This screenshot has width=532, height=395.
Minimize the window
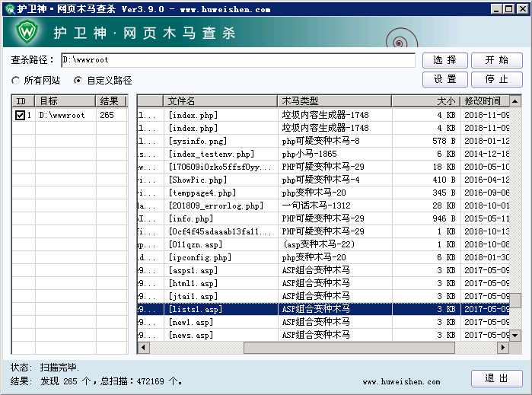(x=497, y=9)
